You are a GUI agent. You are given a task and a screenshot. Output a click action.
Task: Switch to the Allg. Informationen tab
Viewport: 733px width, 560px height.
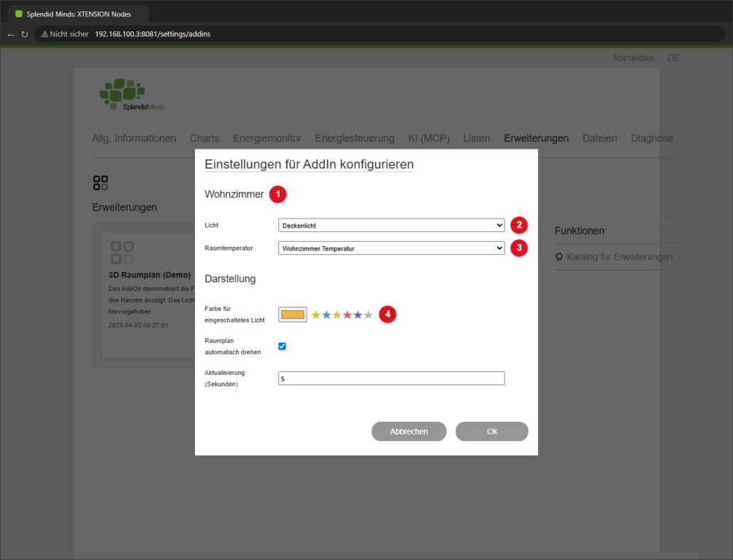[x=134, y=138]
